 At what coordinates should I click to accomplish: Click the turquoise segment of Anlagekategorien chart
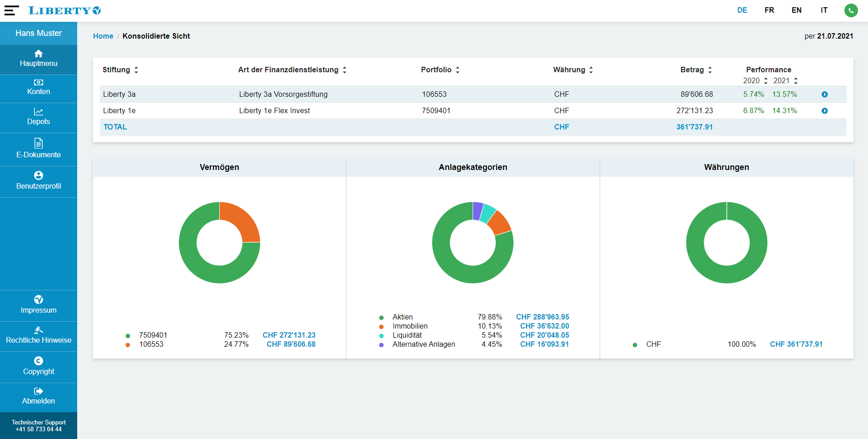488,213
